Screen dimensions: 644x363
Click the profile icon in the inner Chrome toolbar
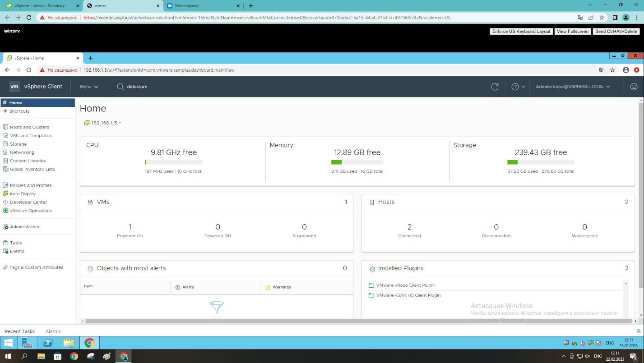point(625,70)
